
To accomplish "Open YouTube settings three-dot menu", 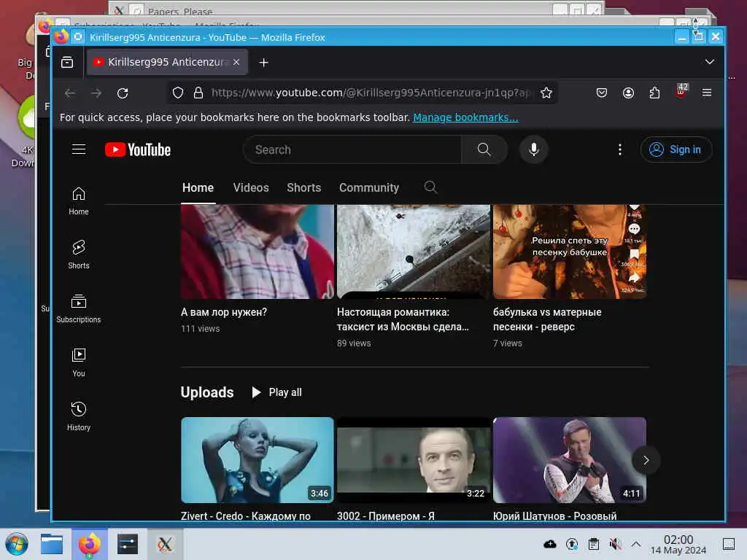I will [x=620, y=149].
